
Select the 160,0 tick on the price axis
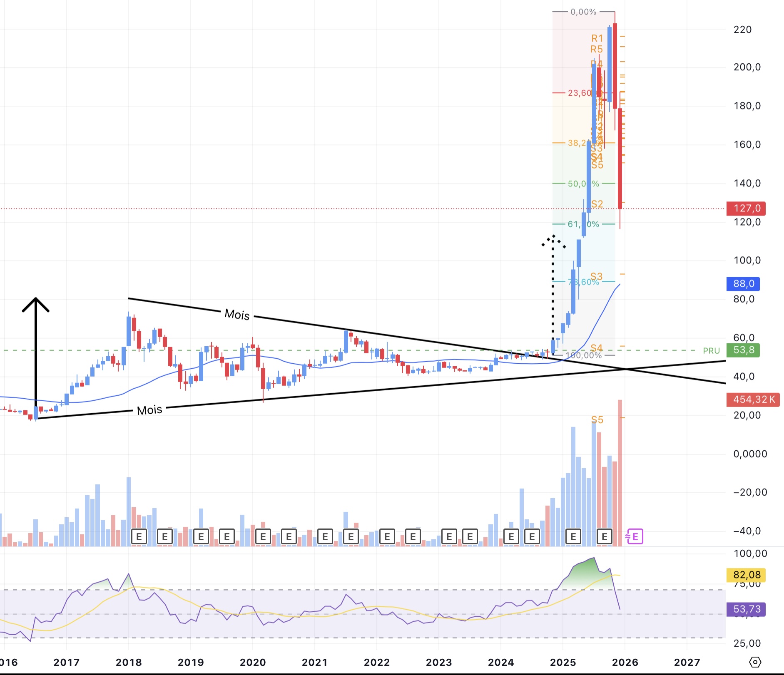click(x=747, y=144)
